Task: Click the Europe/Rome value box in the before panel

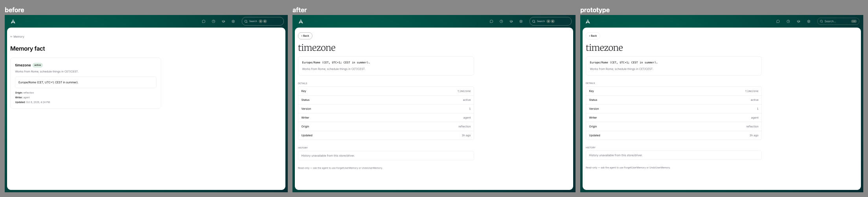Action: pyautogui.click(x=86, y=82)
